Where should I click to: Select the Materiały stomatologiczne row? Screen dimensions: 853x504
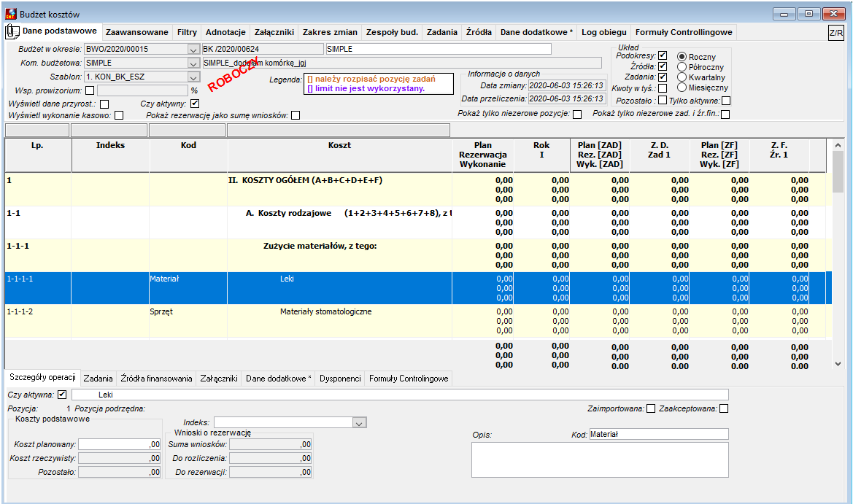418,321
